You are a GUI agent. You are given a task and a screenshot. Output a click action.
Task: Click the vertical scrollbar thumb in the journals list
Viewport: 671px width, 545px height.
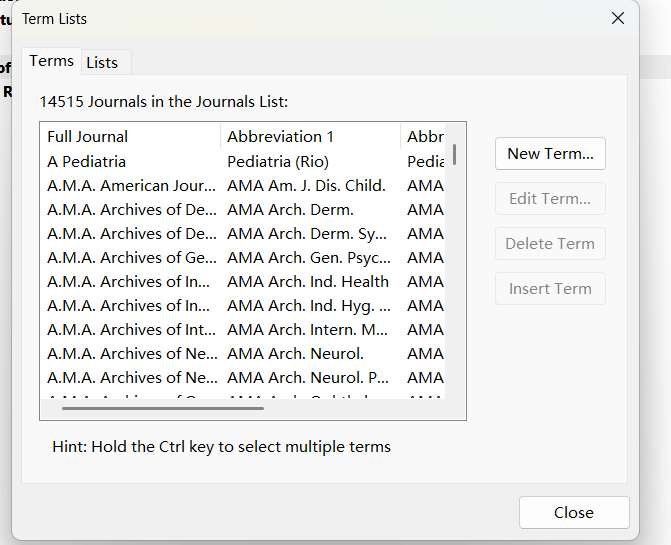454,154
